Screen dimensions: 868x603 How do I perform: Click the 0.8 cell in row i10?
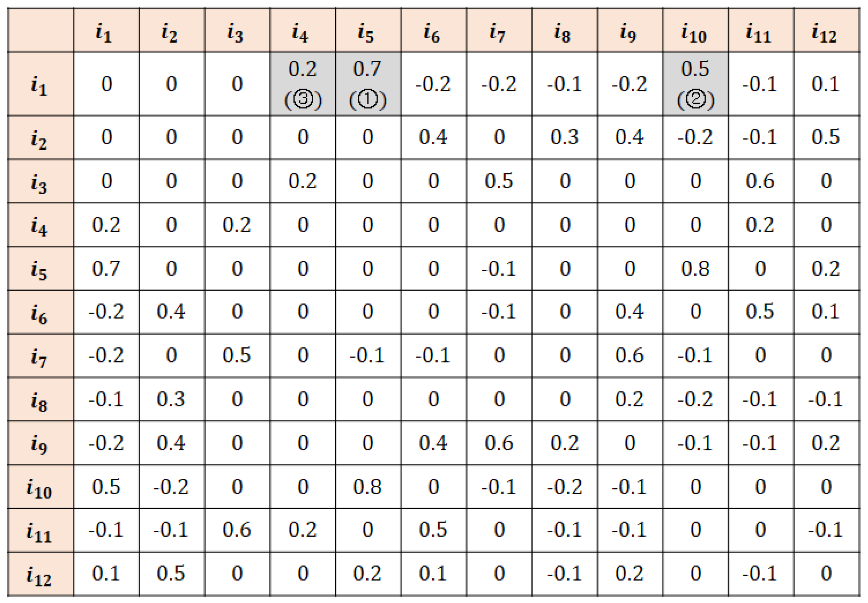click(x=368, y=486)
